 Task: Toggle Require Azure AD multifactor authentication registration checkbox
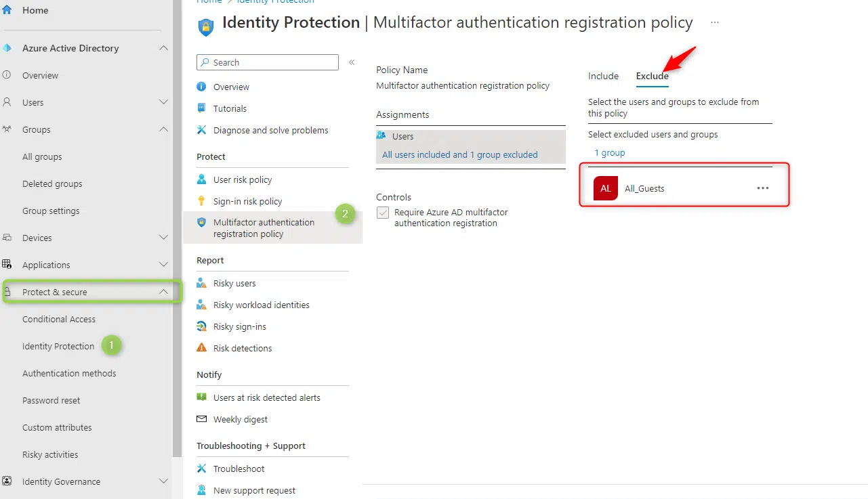[383, 213]
